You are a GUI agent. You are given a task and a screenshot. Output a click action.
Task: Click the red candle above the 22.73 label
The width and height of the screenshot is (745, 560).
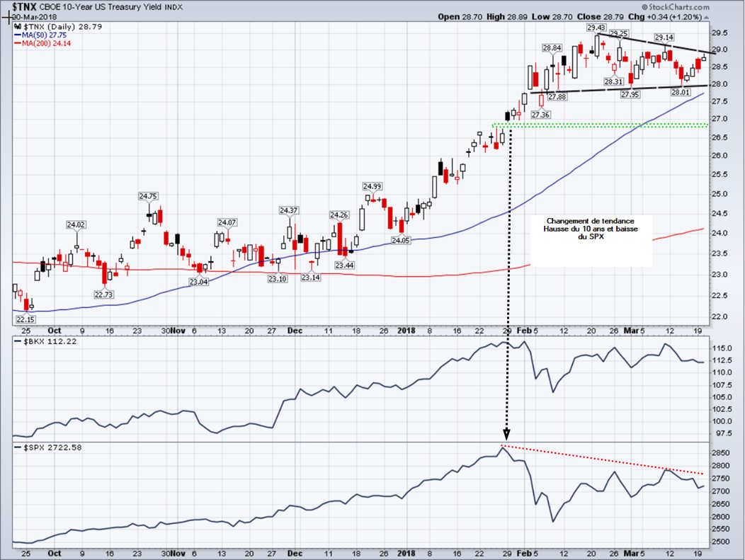click(105, 273)
